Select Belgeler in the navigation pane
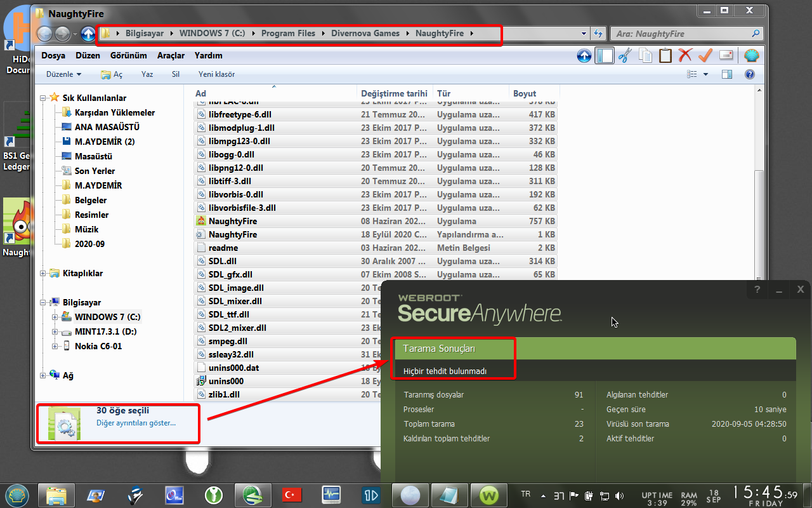The width and height of the screenshot is (812, 508). 91,200
